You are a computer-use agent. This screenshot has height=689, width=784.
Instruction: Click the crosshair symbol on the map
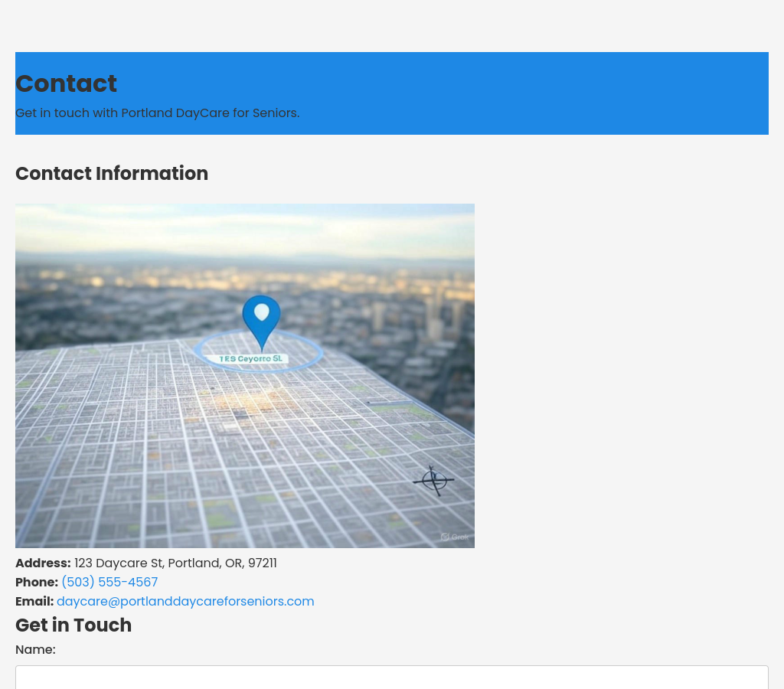(433, 481)
